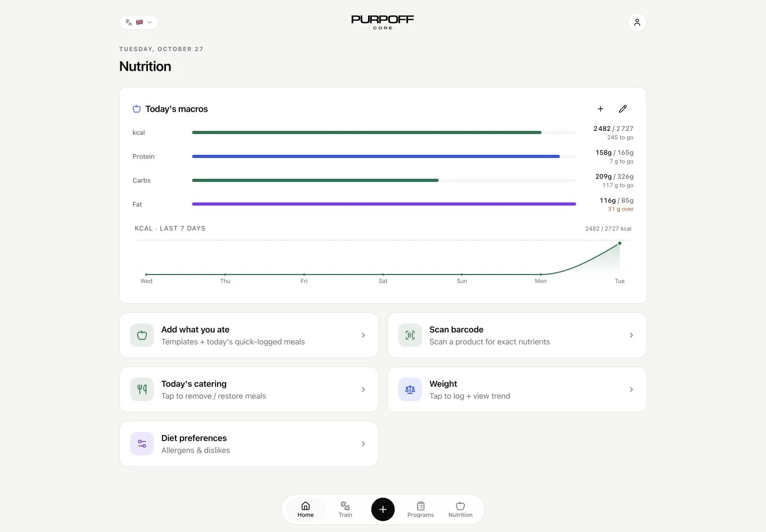The height and width of the screenshot is (532, 766).
Task: Switch to the Train tab
Action: 345,509
